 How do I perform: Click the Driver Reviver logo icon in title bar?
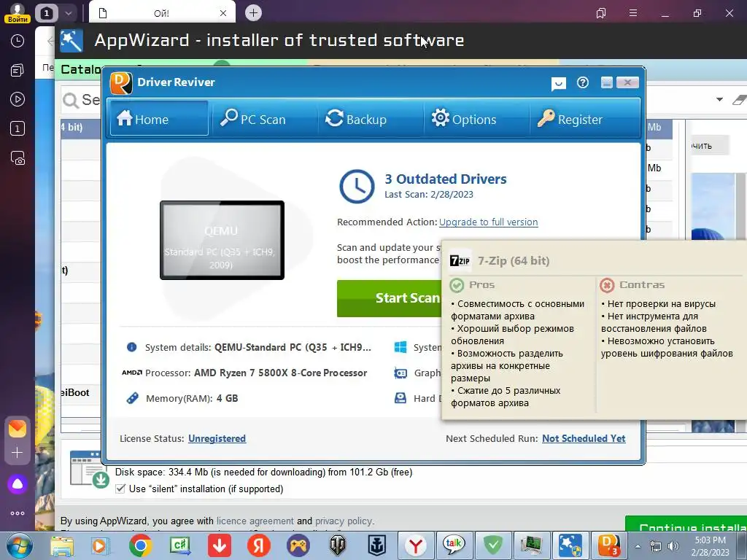121,83
